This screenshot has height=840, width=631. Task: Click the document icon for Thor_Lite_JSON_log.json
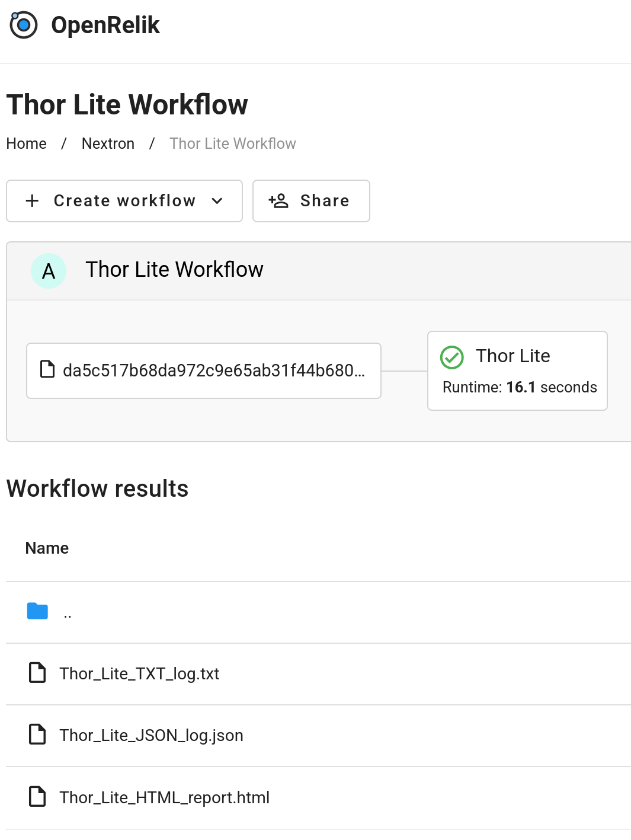(x=37, y=735)
